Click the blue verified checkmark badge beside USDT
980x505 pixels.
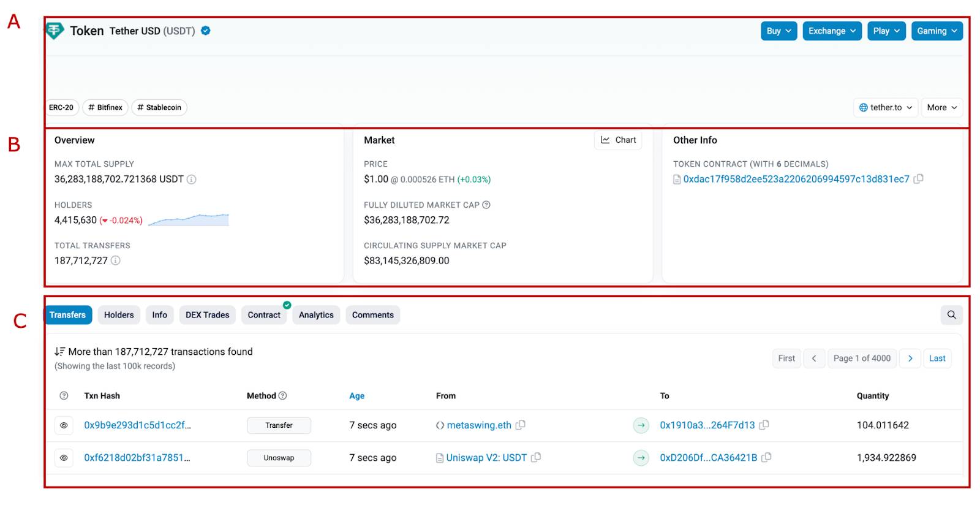[206, 31]
